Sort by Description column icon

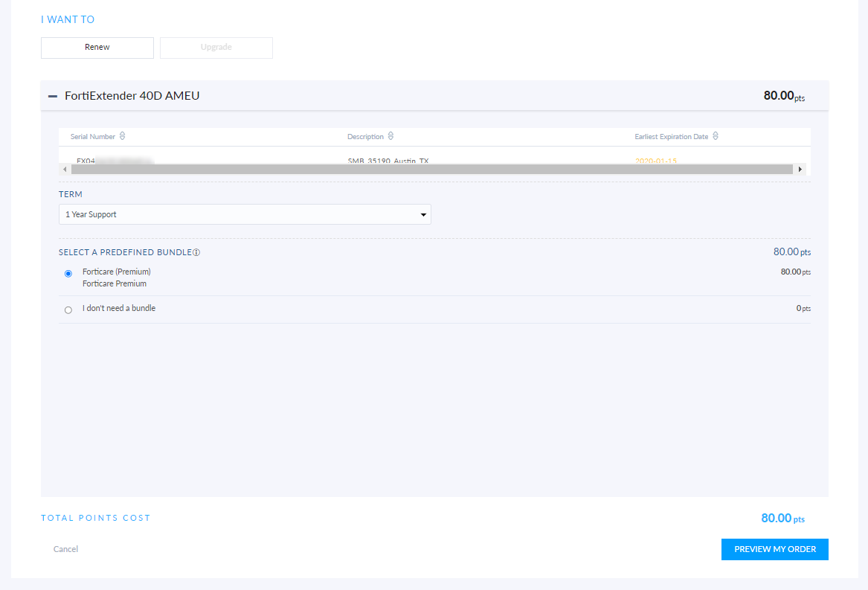(x=390, y=136)
